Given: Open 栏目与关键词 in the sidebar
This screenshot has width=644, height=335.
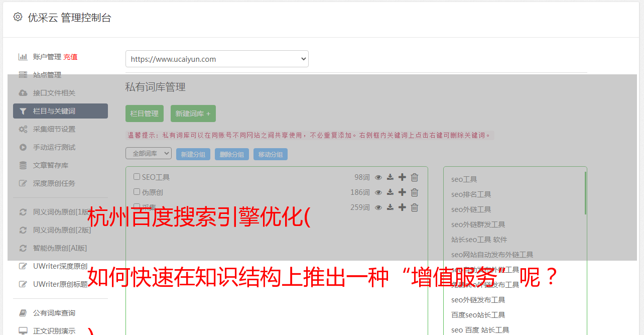Looking at the screenshot, I should click(60, 111).
